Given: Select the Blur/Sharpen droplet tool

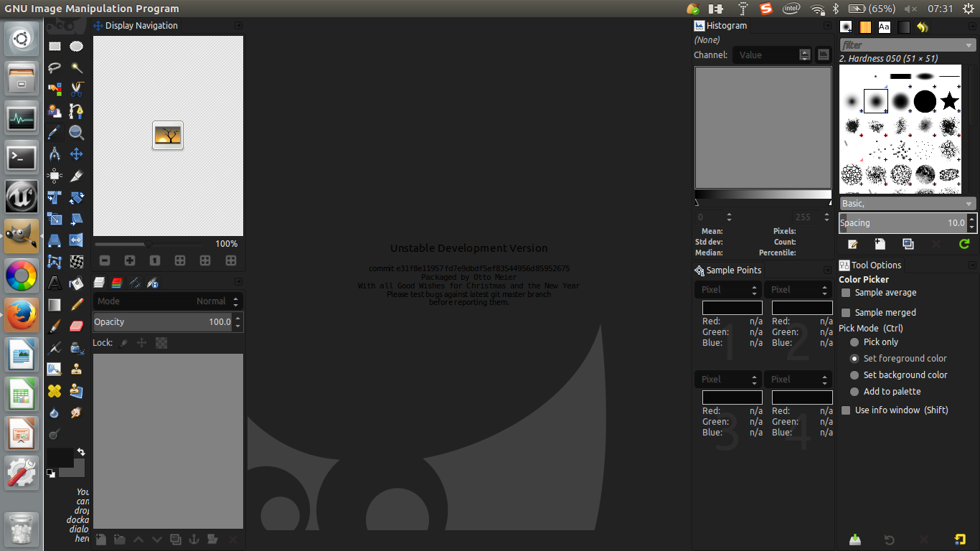Looking at the screenshot, I should [55, 413].
